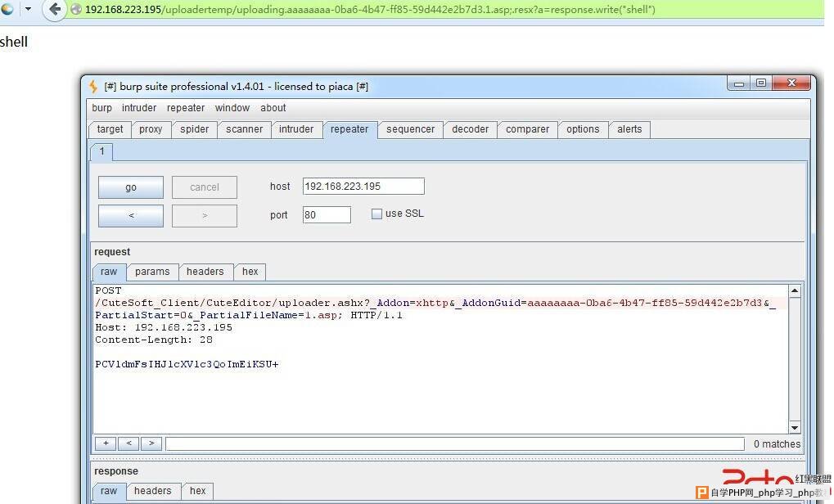Switch to the spider tab
Image resolution: width=834 pixels, height=504 pixels.
pyautogui.click(x=194, y=129)
